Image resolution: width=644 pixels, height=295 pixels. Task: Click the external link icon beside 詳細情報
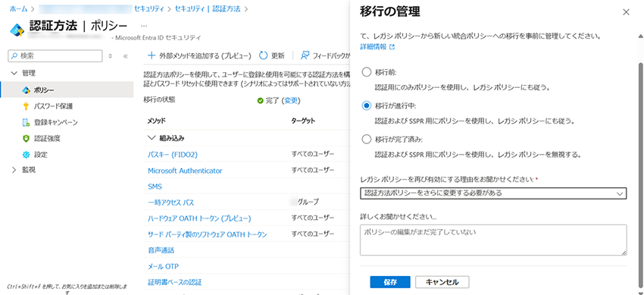tap(392, 47)
